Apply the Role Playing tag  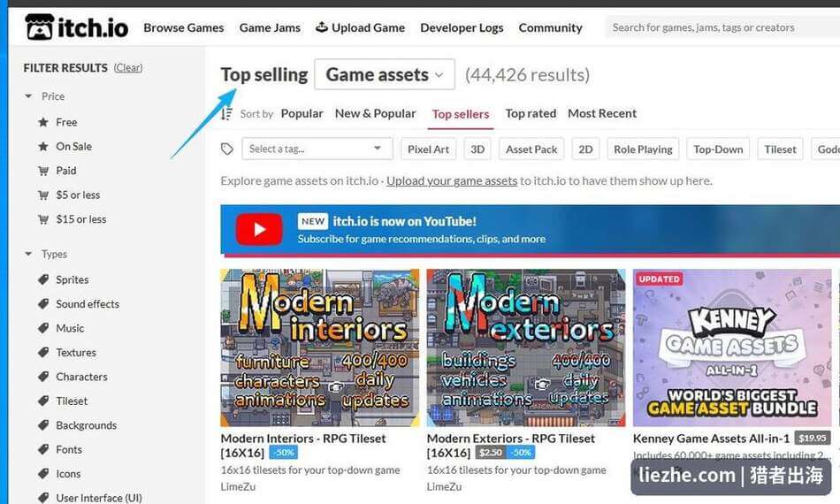click(x=643, y=149)
